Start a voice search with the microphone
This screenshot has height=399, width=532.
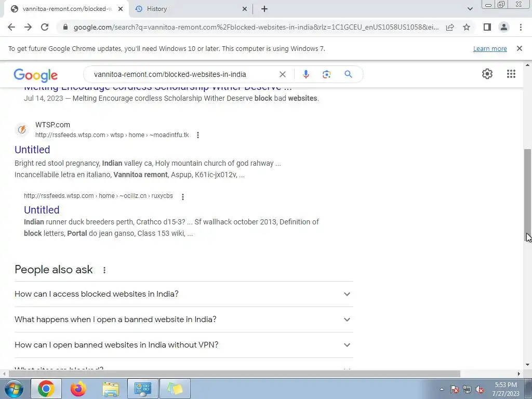(x=305, y=74)
